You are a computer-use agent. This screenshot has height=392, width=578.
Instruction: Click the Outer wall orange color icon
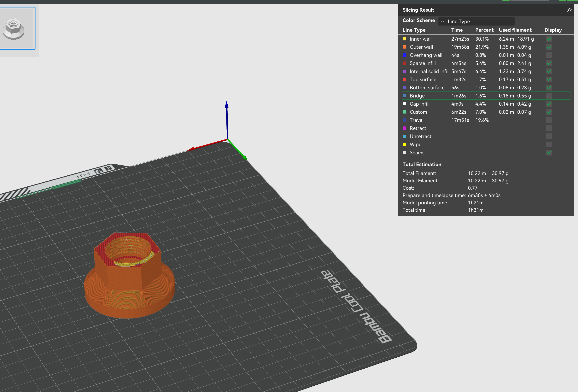pos(405,47)
